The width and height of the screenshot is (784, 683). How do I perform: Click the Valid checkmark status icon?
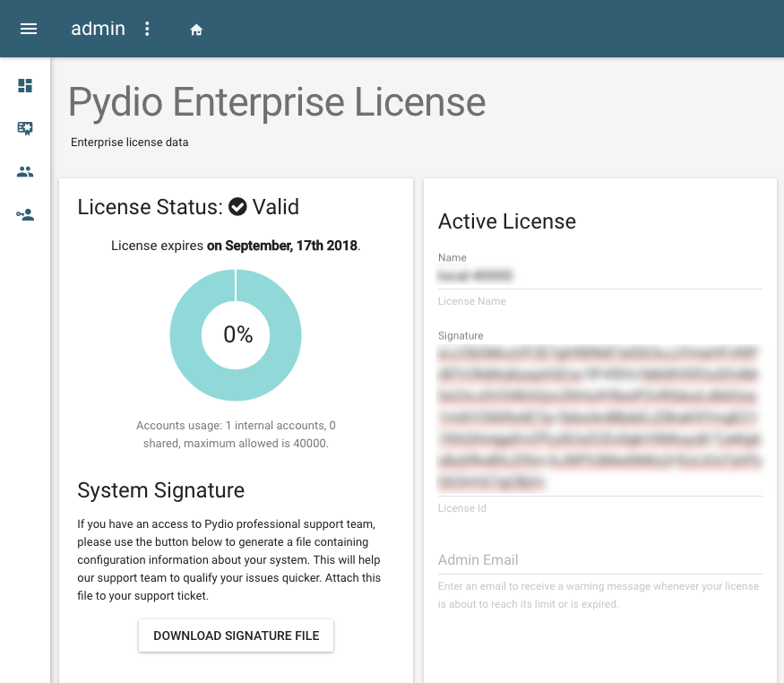[237, 206]
